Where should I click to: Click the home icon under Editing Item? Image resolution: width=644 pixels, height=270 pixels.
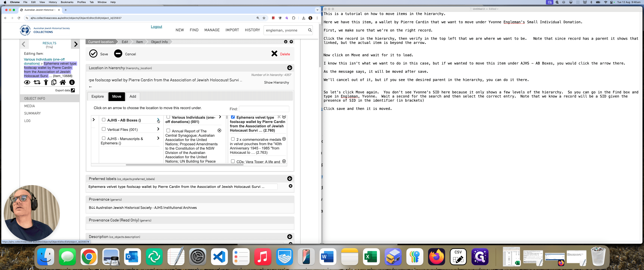63,82
